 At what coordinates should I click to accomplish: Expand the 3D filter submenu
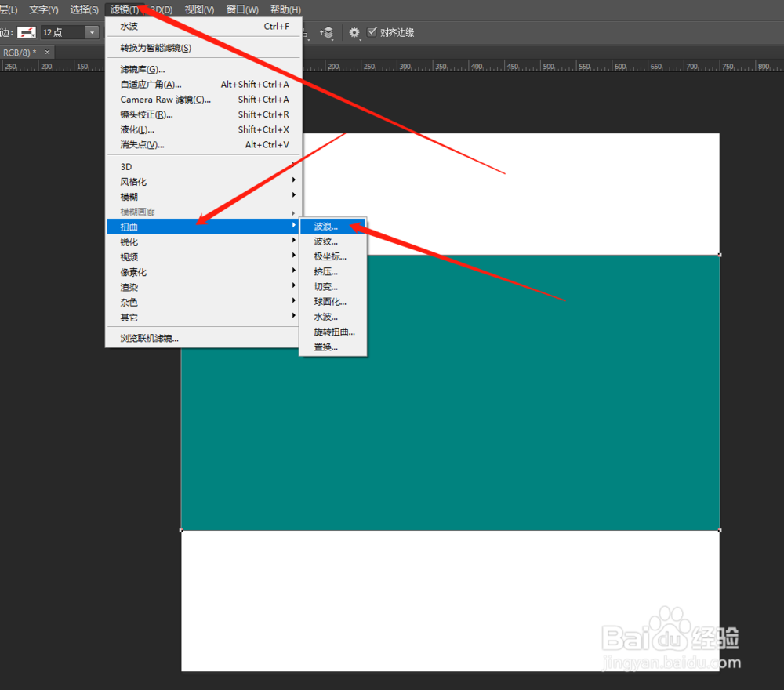coord(204,166)
